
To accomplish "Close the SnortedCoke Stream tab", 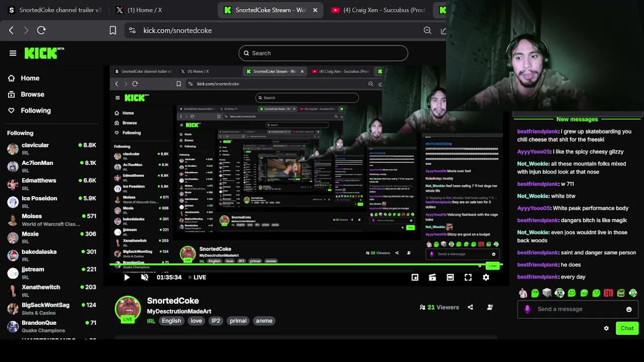I will point(315,10).
